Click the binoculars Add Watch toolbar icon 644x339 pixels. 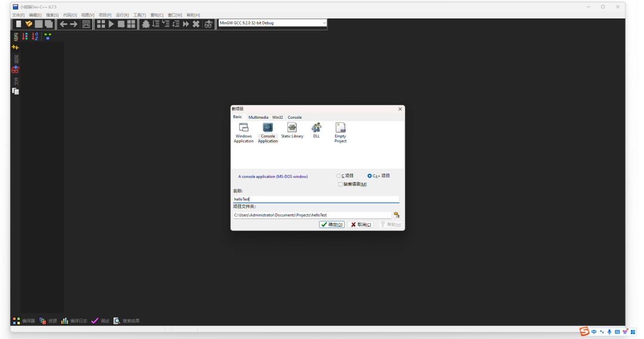[208, 24]
